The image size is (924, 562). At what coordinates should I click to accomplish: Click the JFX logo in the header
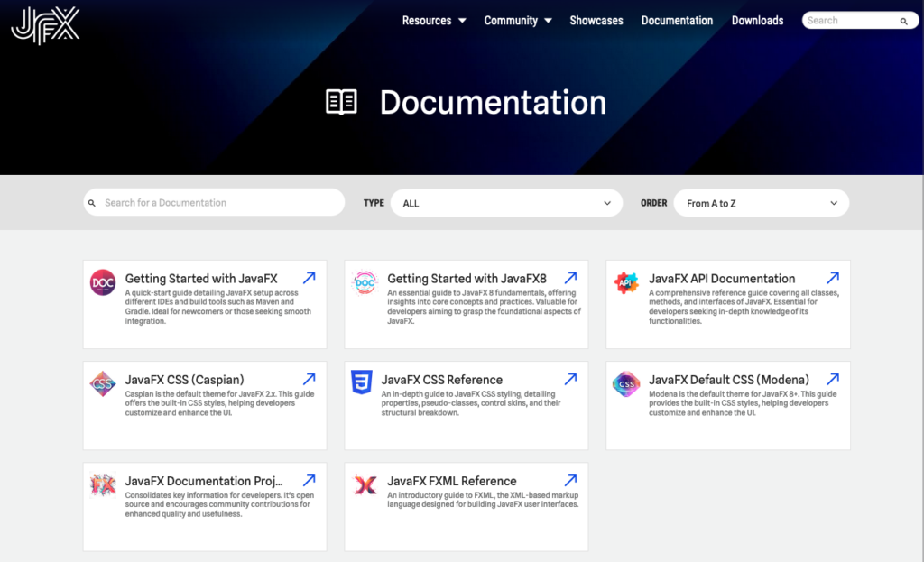pos(45,26)
